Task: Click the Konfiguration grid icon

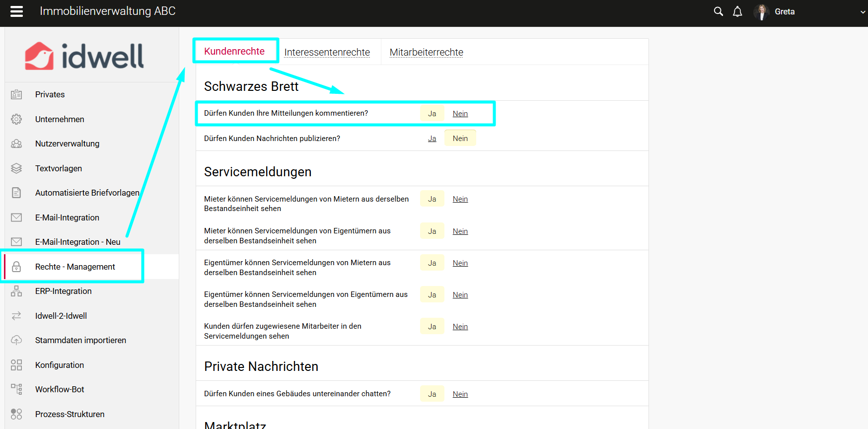Action: (16, 365)
